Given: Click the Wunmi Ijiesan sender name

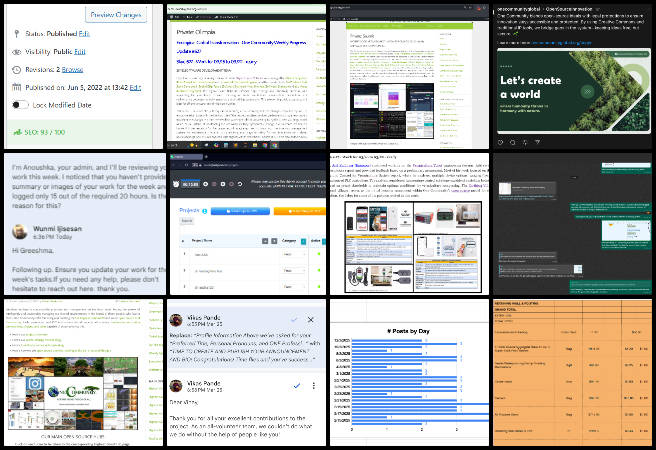Looking at the screenshot, I should click(57, 228).
